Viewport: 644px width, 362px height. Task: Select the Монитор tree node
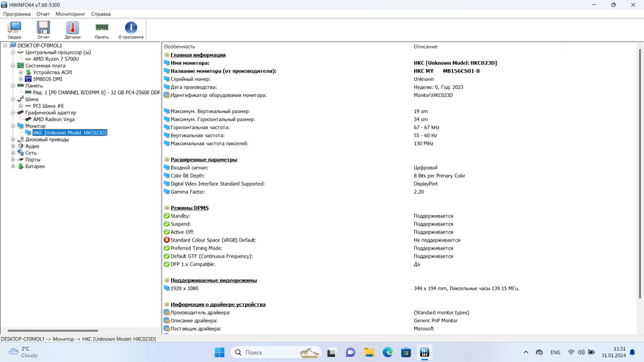[35, 126]
